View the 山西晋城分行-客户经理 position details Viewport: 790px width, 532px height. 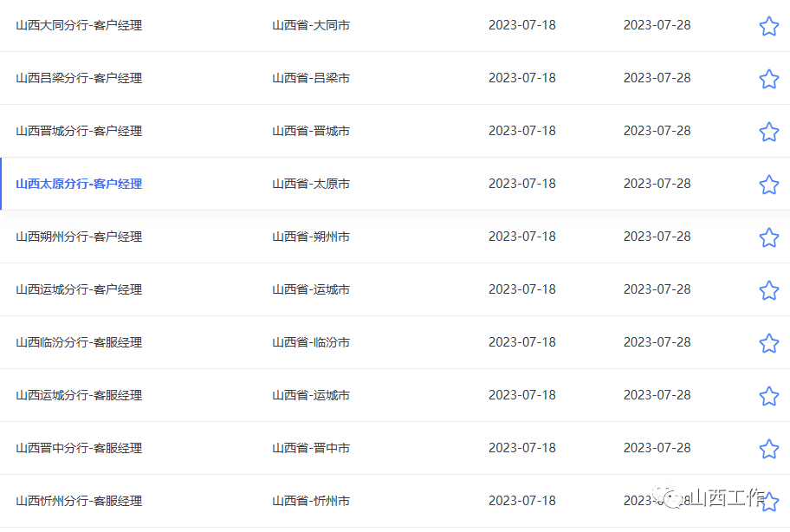[79, 131]
